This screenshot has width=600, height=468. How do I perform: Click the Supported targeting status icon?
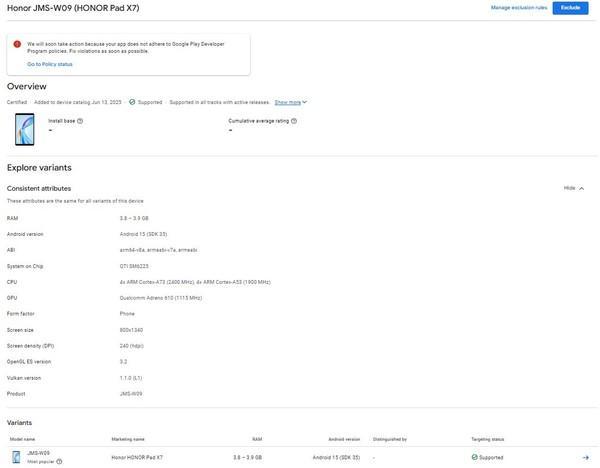point(474,457)
